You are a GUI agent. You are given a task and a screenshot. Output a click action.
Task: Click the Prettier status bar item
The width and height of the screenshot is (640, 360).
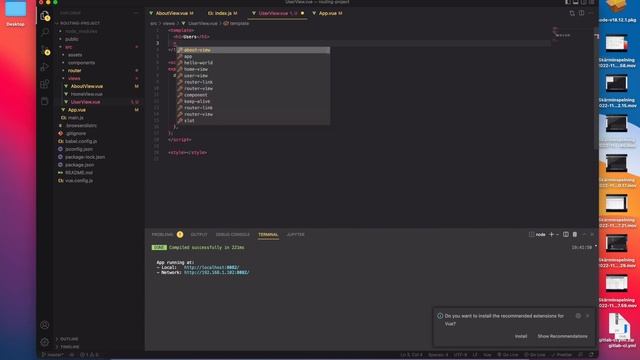[x=562, y=355]
